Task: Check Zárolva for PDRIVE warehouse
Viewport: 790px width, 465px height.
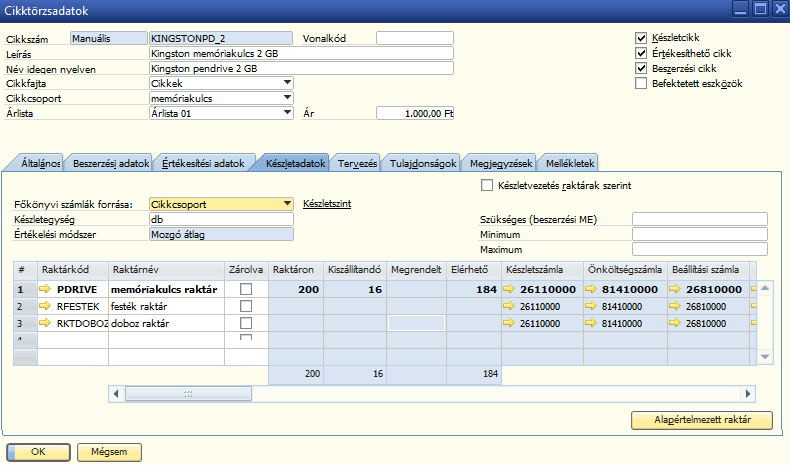Action: 246,289
